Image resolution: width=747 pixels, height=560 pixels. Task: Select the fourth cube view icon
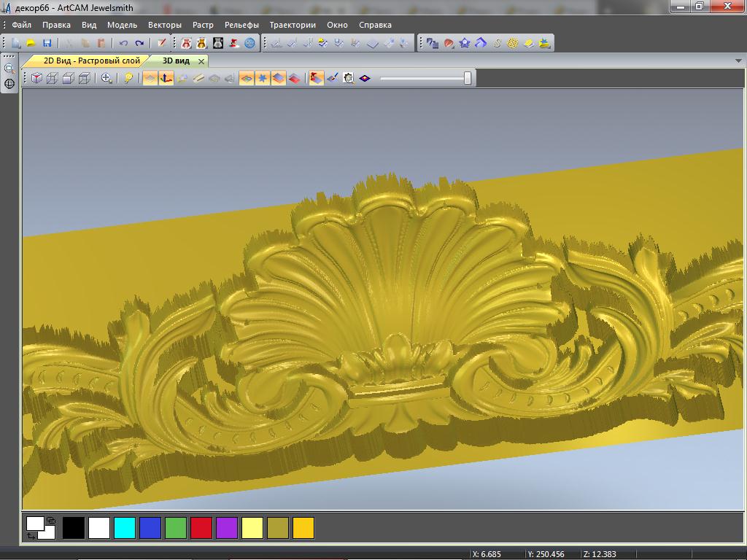pyautogui.click(x=85, y=78)
